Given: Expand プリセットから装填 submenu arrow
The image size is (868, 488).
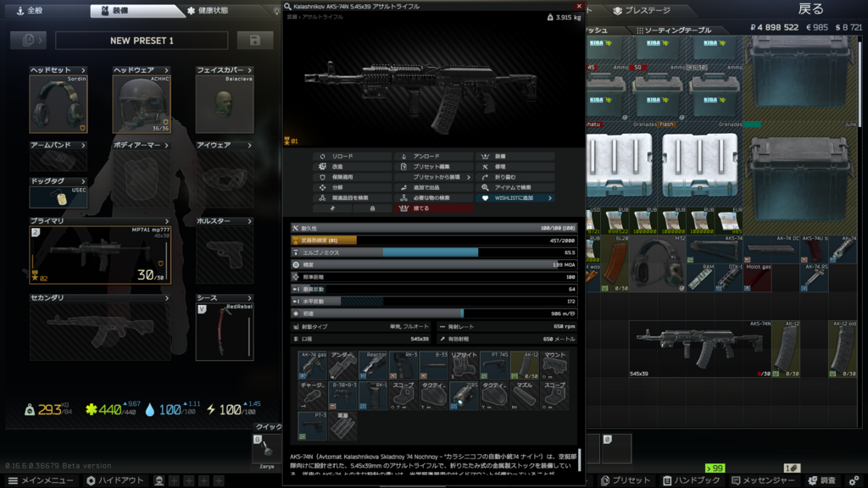Looking at the screenshot, I should [x=468, y=177].
